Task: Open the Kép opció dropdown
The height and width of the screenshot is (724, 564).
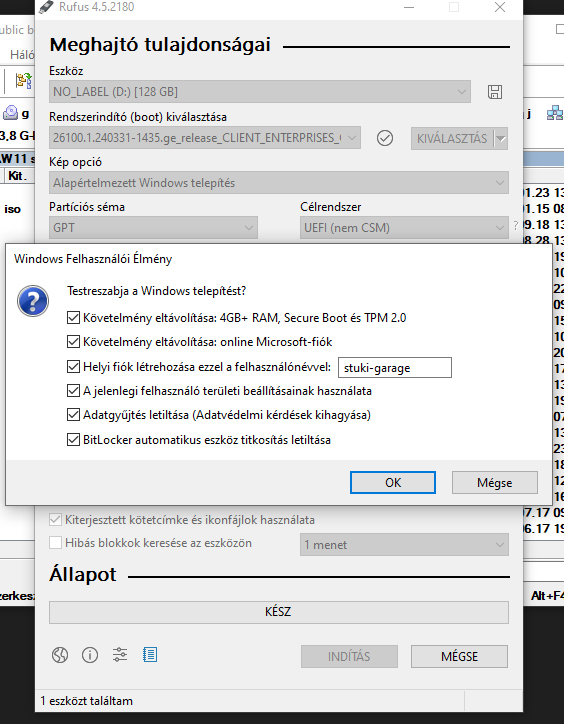Action: [x=279, y=183]
